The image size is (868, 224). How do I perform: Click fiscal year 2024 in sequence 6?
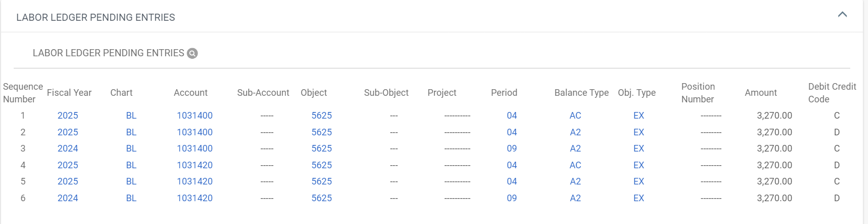click(68, 198)
